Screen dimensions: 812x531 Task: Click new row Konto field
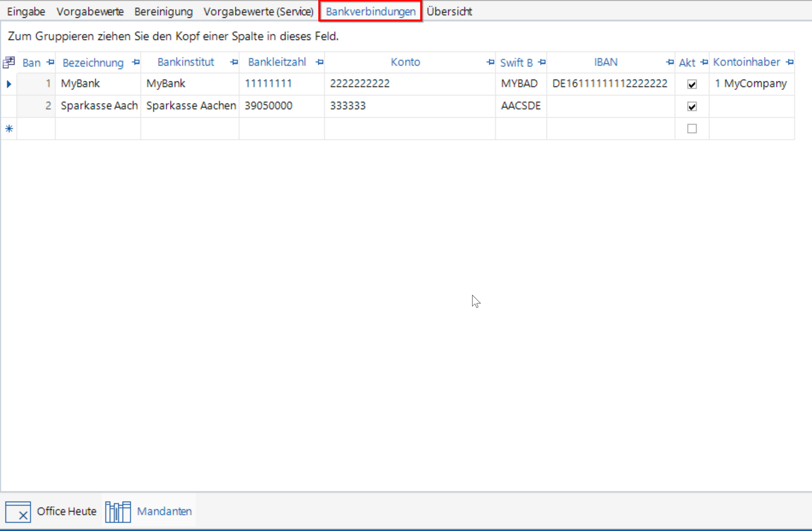pyautogui.click(x=410, y=128)
